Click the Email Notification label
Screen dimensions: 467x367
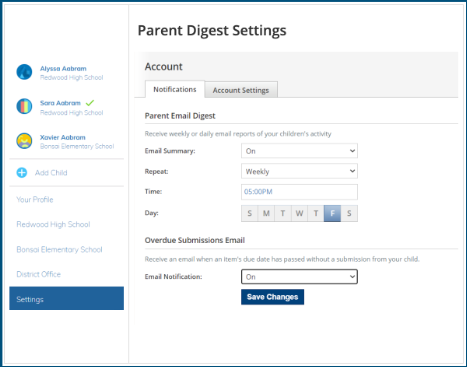(173, 277)
